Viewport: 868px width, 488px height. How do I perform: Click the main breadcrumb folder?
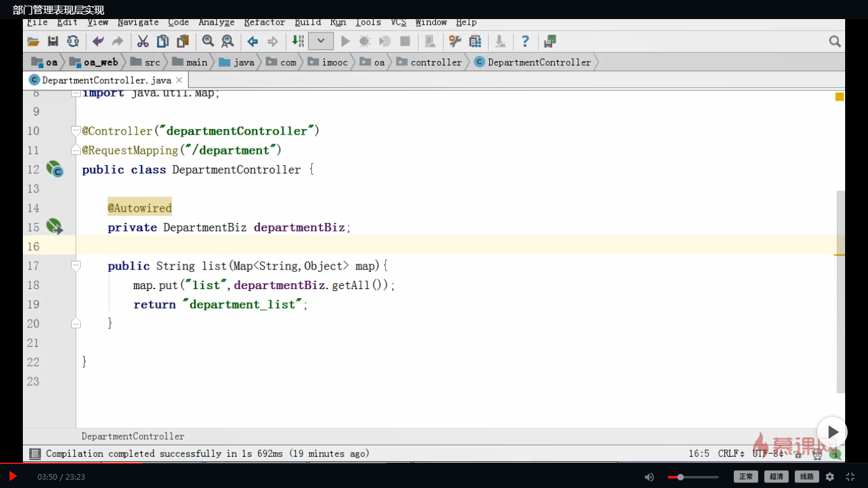coord(189,62)
